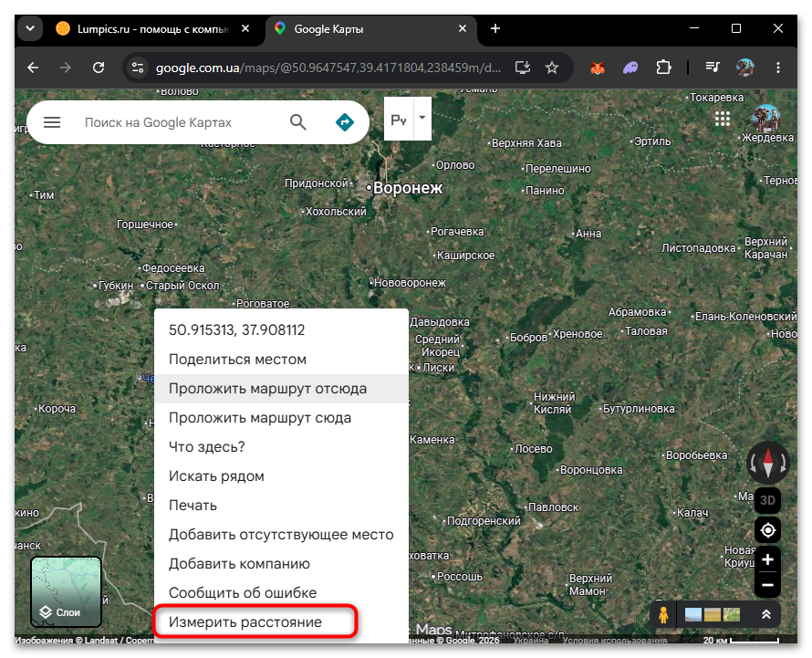View site information for google.com.ua
The image size is (812, 658).
coord(138,68)
